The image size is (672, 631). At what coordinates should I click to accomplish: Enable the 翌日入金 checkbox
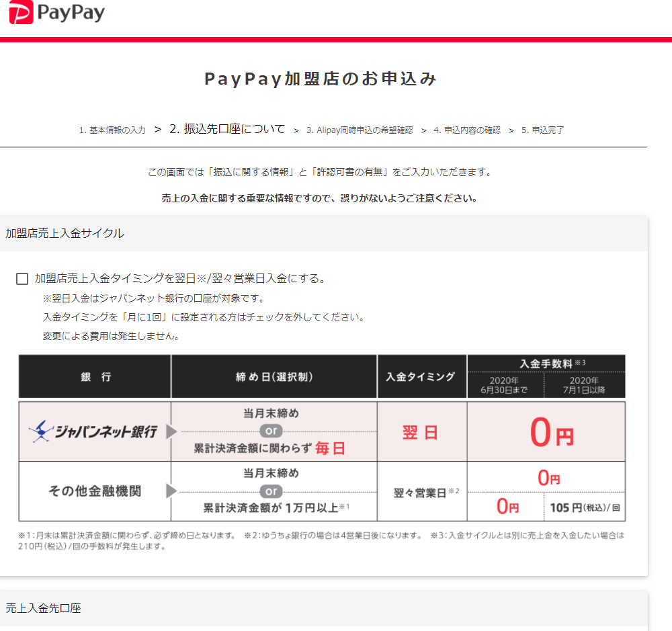coord(22,279)
